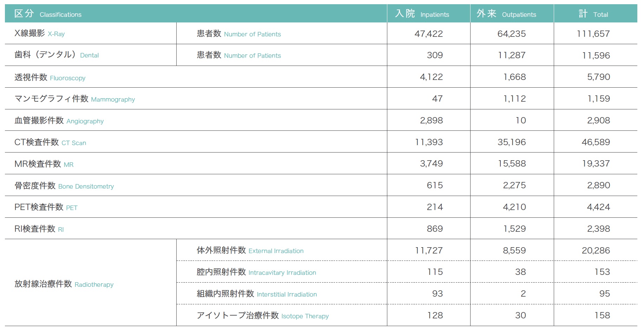
Task: Click Dental inpatients value 309
Action: [435, 55]
